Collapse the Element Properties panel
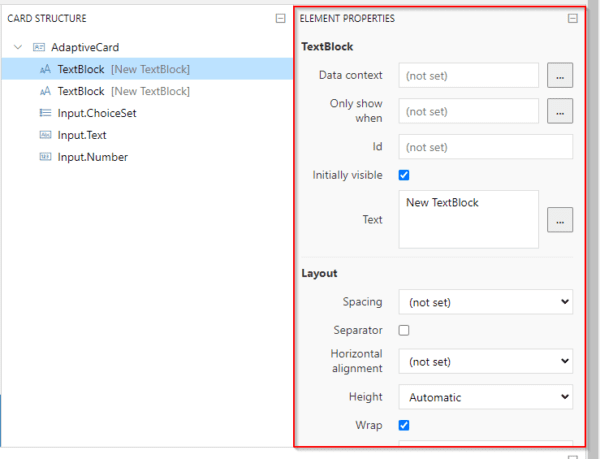 [572, 18]
